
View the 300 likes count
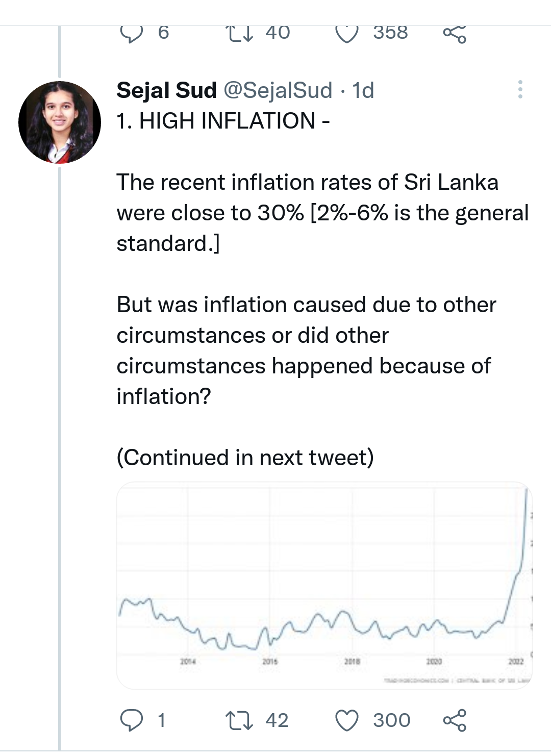[392, 720]
